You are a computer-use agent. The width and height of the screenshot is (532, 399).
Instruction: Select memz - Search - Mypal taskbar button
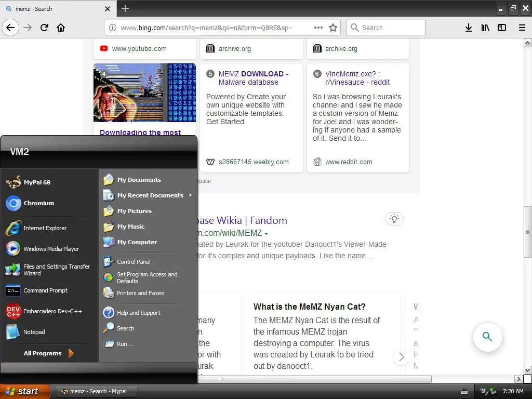[x=96, y=391]
